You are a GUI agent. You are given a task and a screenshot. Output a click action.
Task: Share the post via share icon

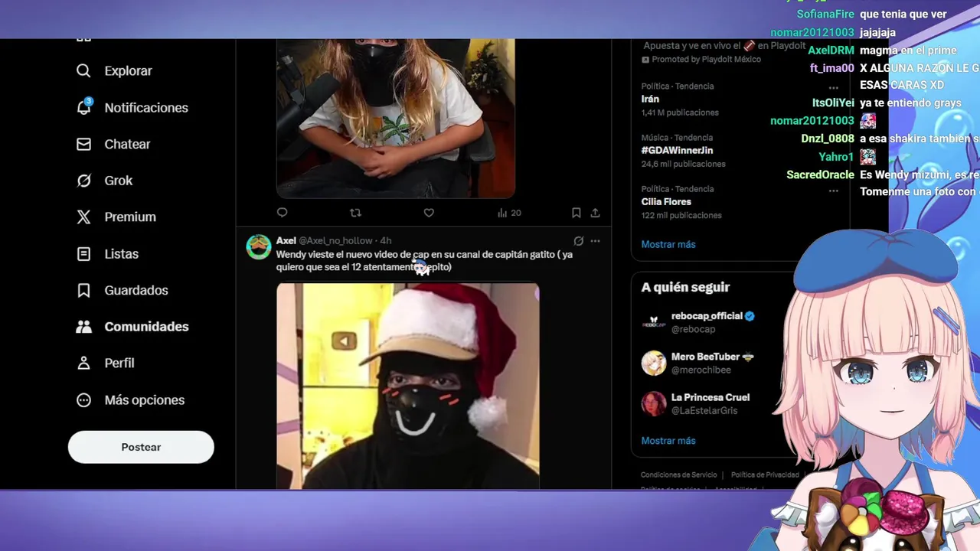595,213
